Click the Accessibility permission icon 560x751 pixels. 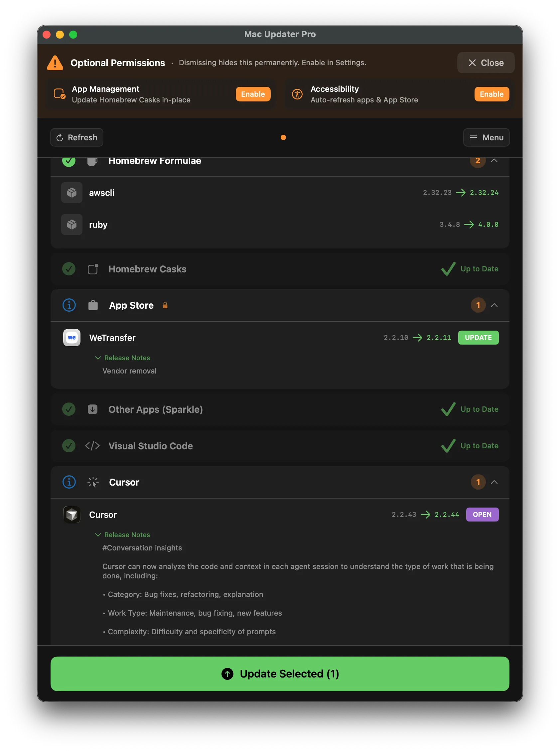click(x=297, y=94)
